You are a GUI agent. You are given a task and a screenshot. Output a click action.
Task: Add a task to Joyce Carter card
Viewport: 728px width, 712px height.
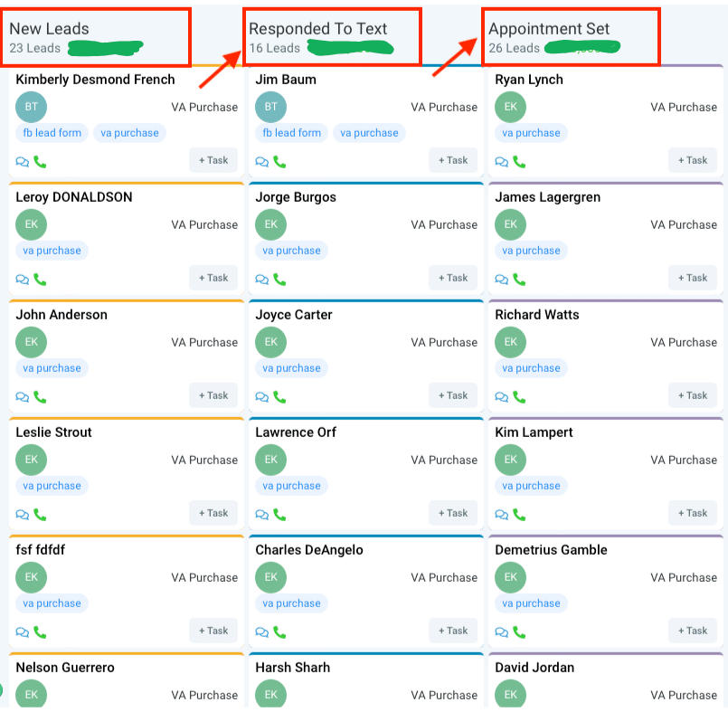click(x=453, y=395)
